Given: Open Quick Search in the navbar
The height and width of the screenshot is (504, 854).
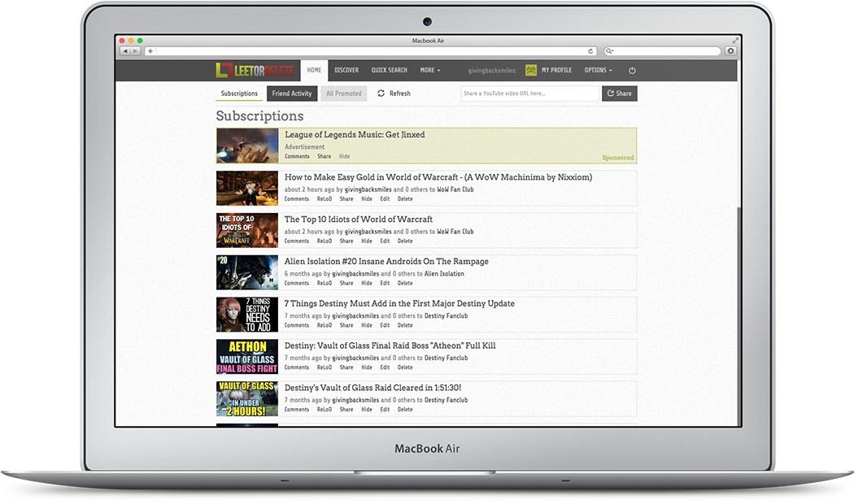Looking at the screenshot, I should pyautogui.click(x=390, y=70).
